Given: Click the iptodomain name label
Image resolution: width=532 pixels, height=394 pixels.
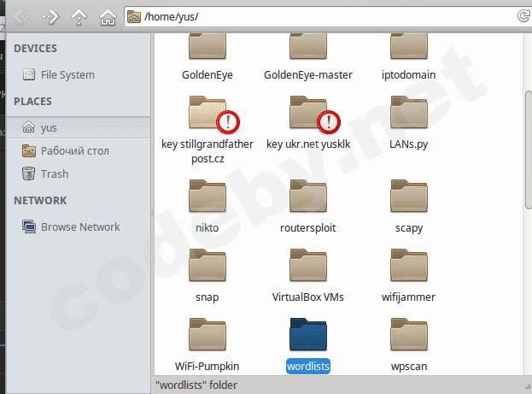Looking at the screenshot, I should (408, 74).
